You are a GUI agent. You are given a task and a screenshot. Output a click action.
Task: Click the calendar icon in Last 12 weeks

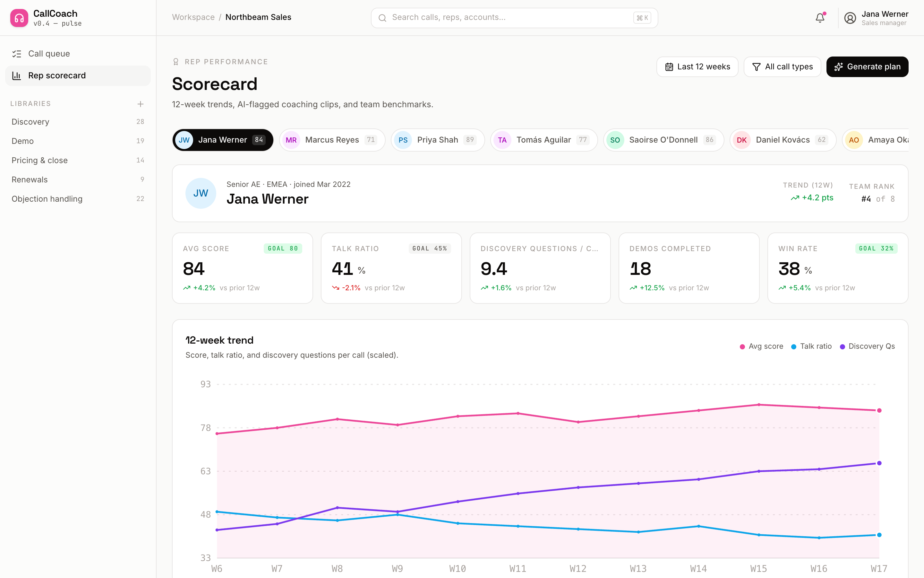[669, 67]
